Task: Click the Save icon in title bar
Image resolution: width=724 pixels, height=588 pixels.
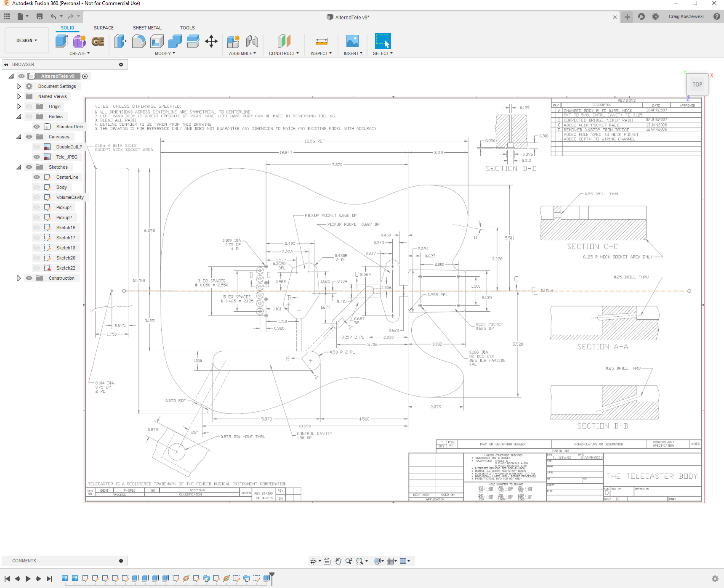Action: click(40, 16)
